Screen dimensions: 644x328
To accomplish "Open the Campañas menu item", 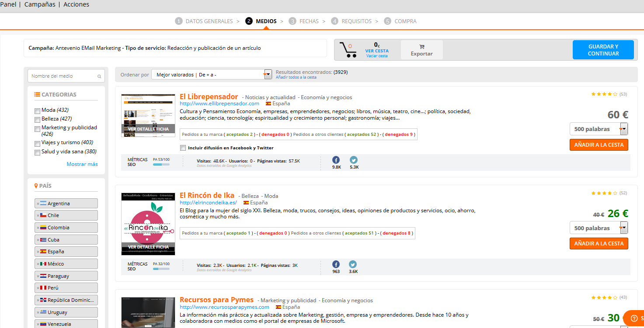I will (40, 4).
